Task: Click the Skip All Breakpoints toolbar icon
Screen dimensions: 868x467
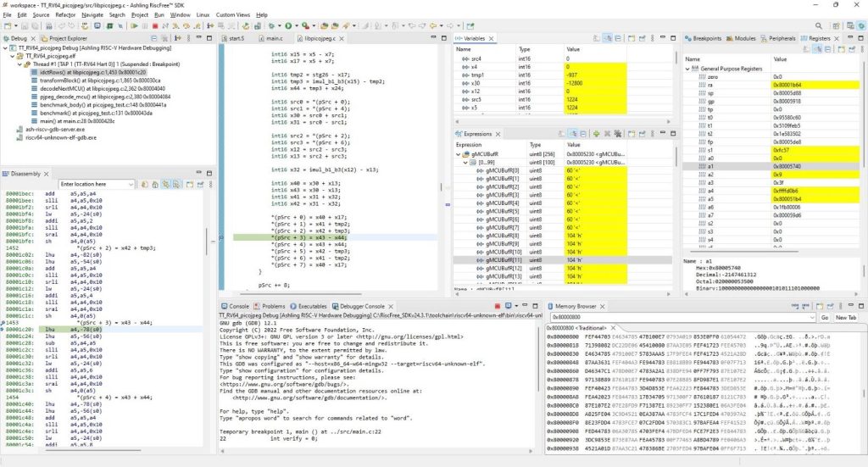Action: 120,25
